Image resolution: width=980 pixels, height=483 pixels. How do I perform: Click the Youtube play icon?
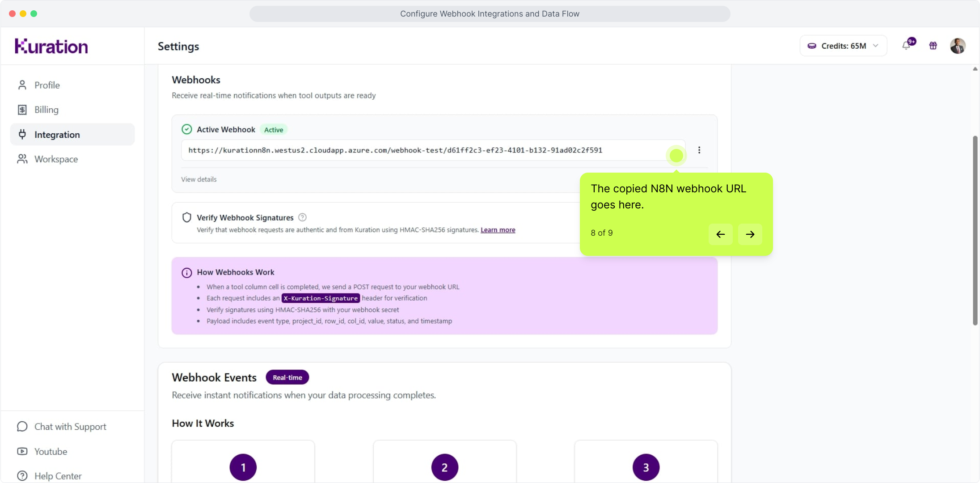(22, 451)
